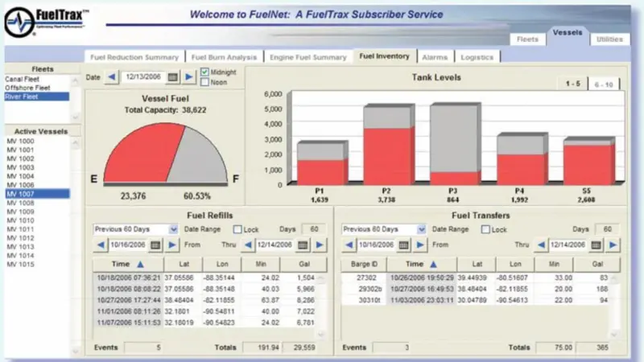
Task: Toggle the Midnight checkbox
Action: tap(204, 72)
